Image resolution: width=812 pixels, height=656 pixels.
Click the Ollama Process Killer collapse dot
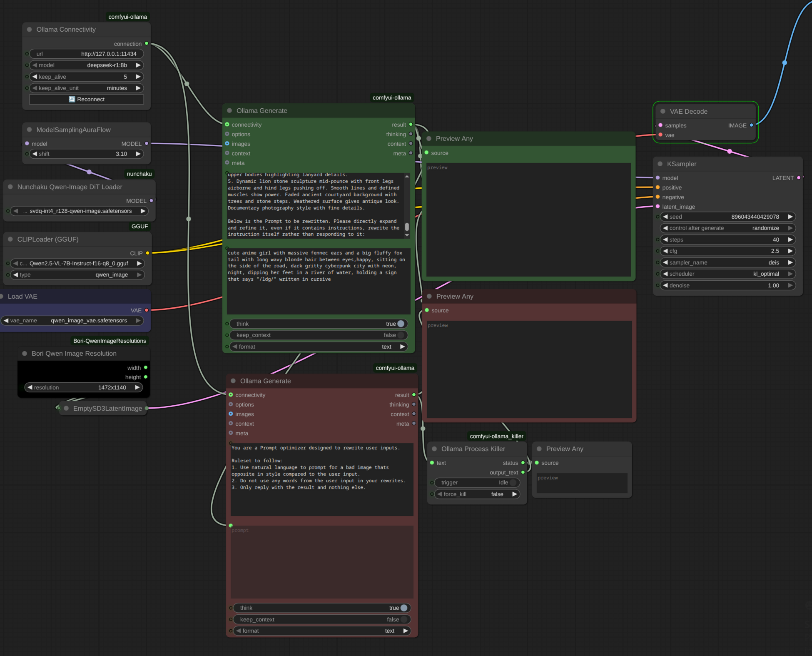coord(434,449)
